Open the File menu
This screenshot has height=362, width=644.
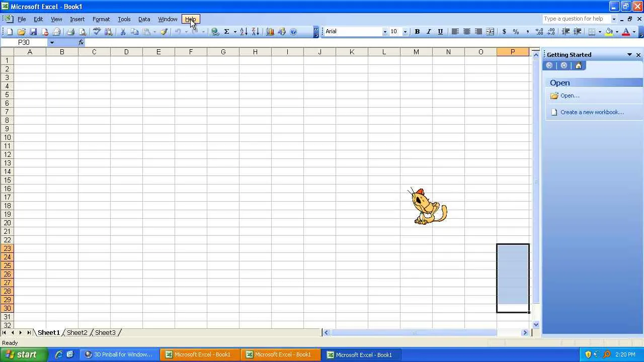tap(22, 19)
